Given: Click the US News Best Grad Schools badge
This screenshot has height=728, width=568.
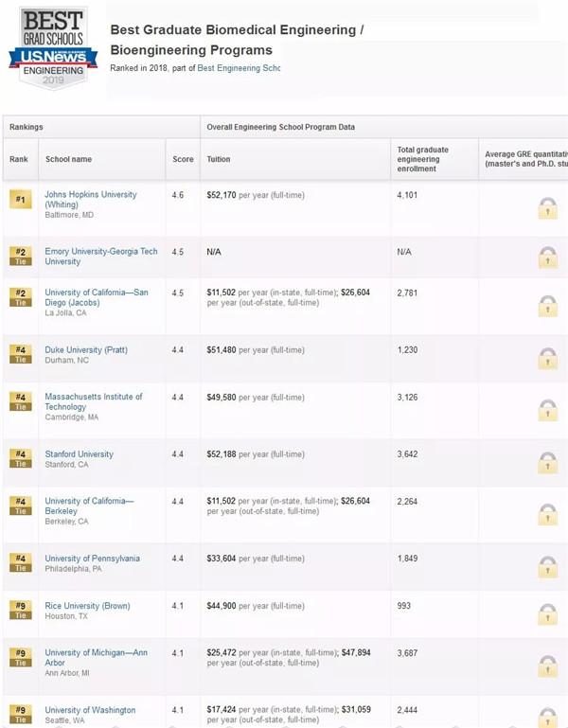Looking at the screenshot, I should point(53,47).
